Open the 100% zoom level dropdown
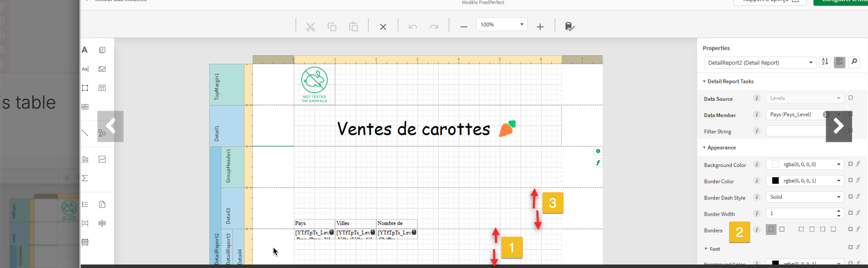Image resolution: width=868 pixels, height=268 pixels. click(522, 24)
